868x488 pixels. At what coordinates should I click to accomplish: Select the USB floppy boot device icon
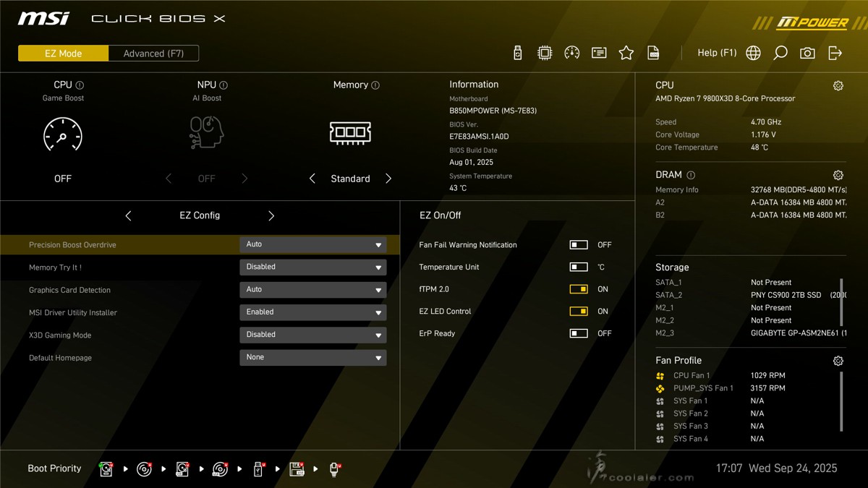coord(297,469)
